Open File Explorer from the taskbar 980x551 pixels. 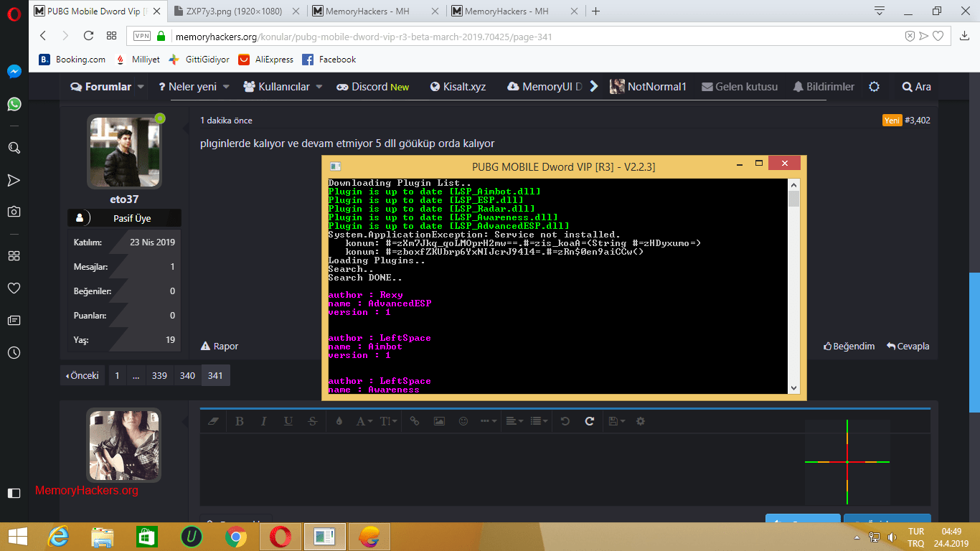coord(103,537)
